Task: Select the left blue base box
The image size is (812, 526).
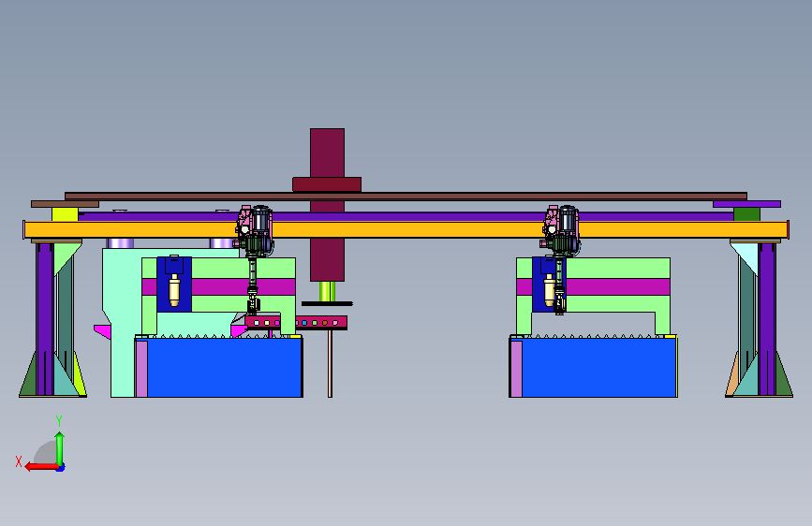Action: [224, 368]
